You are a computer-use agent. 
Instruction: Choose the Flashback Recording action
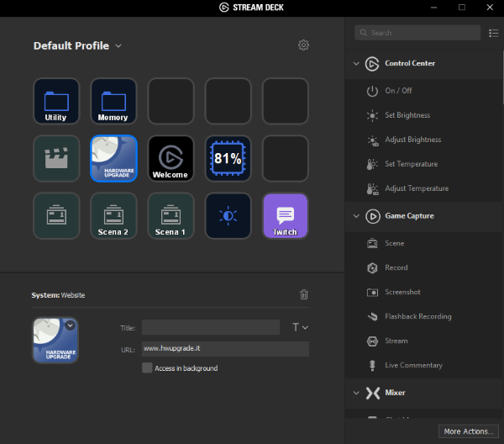pos(424,316)
